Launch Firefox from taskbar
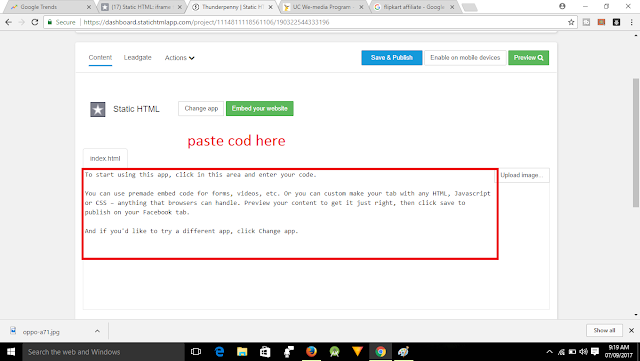Viewport: 640px width, 361px height. 311,352
